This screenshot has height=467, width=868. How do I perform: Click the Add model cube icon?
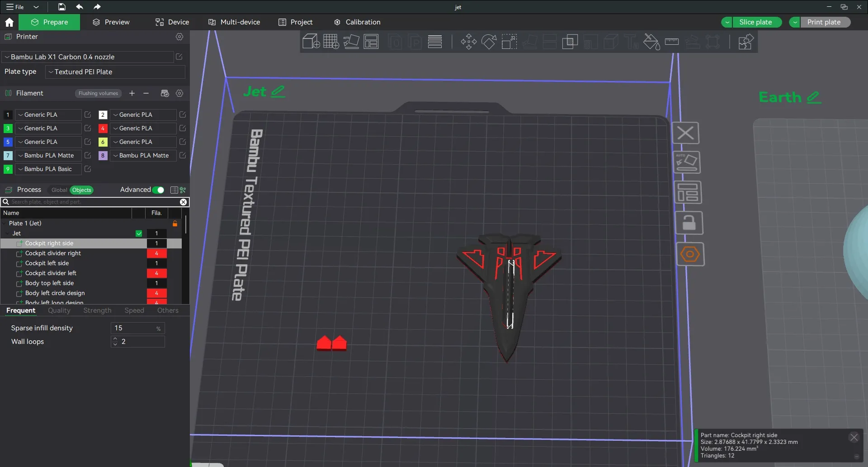[x=311, y=42]
